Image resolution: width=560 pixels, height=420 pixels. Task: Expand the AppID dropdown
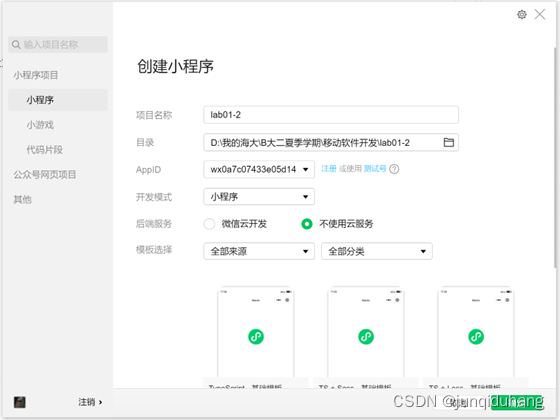259,169
